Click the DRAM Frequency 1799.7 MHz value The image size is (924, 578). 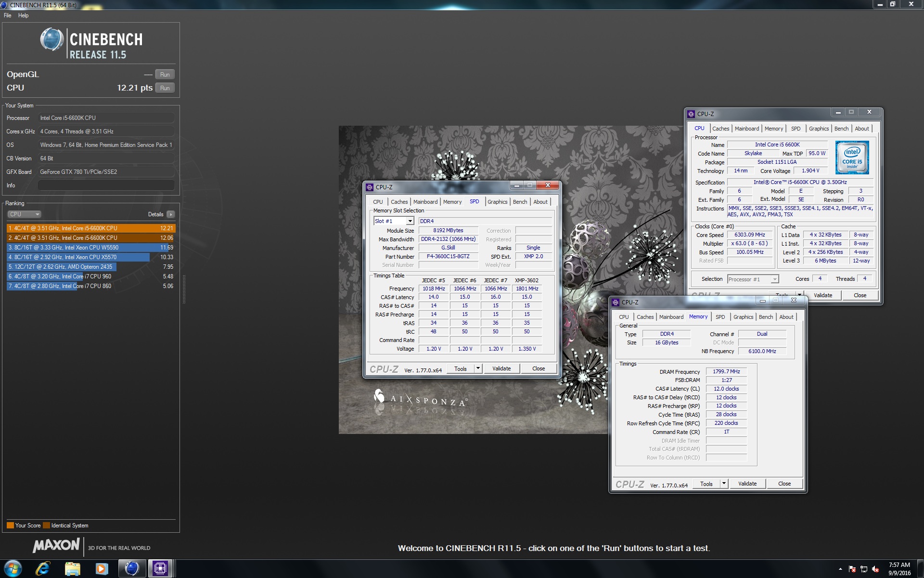tap(726, 371)
